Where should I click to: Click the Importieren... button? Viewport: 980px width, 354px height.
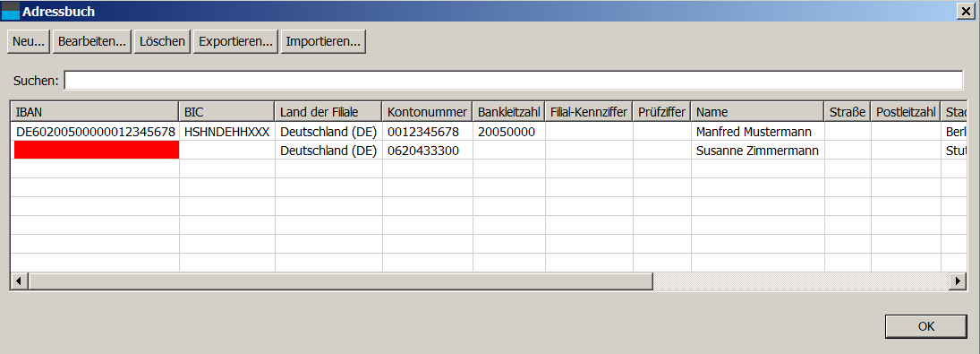[x=323, y=42]
